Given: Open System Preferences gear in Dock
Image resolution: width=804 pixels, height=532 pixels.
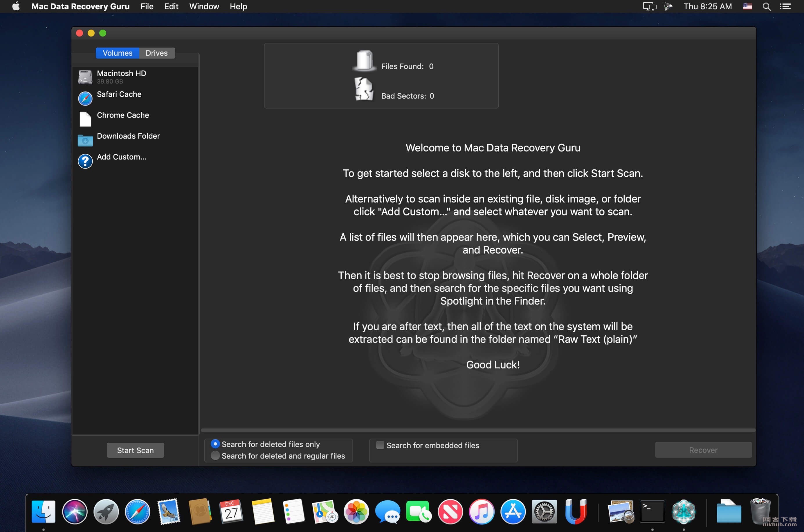Looking at the screenshot, I should [x=544, y=512].
